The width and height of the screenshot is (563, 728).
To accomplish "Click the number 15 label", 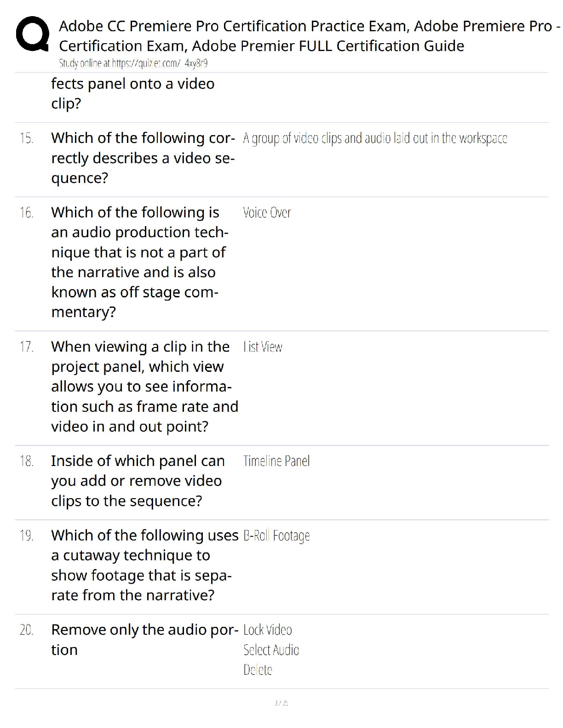I will (x=27, y=138).
